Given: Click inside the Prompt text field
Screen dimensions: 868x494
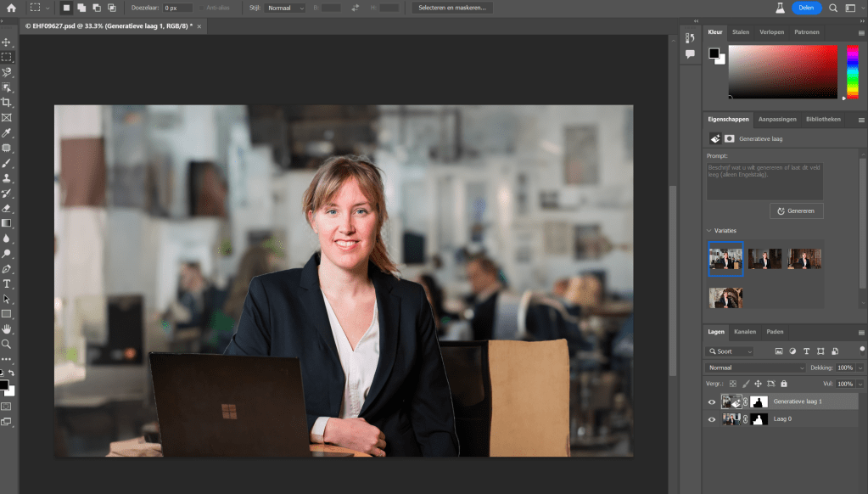Looking at the screenshot, I should 764,181.
